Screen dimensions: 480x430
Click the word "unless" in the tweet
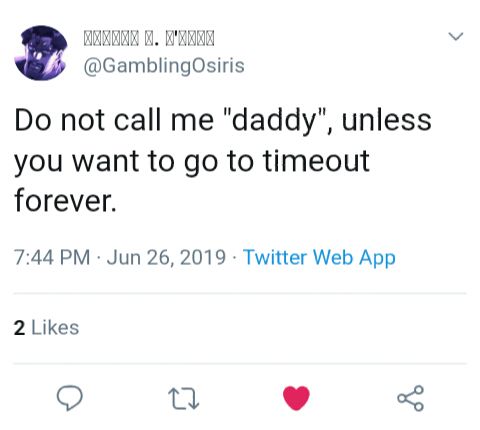[x=387, y=120]
